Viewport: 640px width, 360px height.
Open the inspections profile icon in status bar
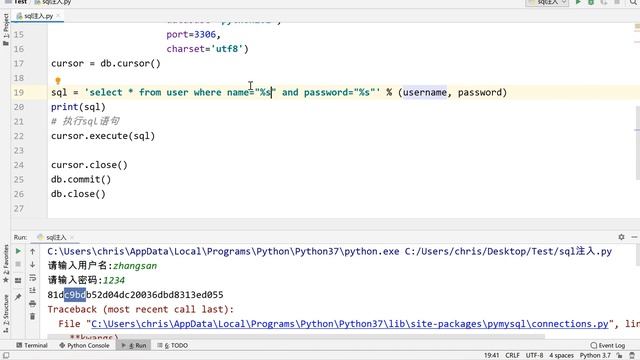(x=632, y=356)
